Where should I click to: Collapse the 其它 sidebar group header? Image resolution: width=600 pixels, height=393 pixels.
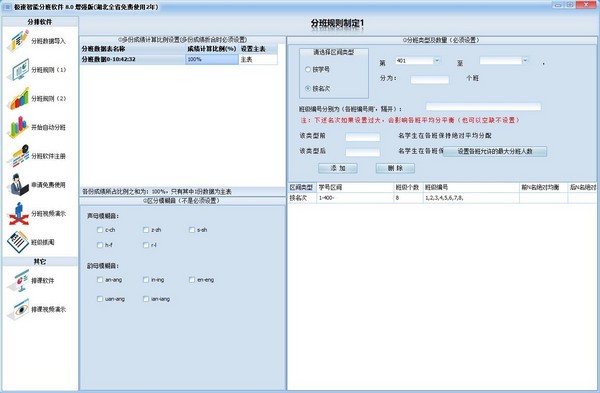point(40,261)
